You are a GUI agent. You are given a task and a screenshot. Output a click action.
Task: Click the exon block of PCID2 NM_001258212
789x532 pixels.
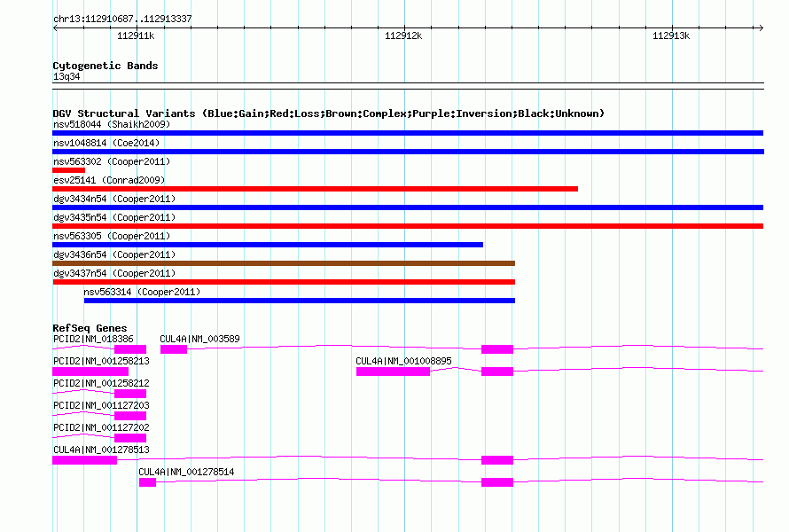[x=130, y=394]
